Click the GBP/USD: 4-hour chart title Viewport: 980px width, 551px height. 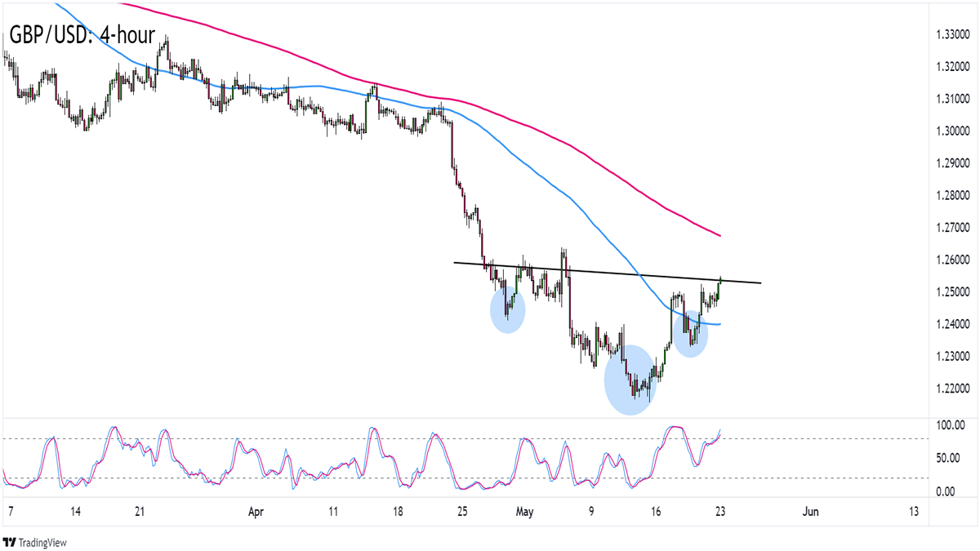click(82, 35)
